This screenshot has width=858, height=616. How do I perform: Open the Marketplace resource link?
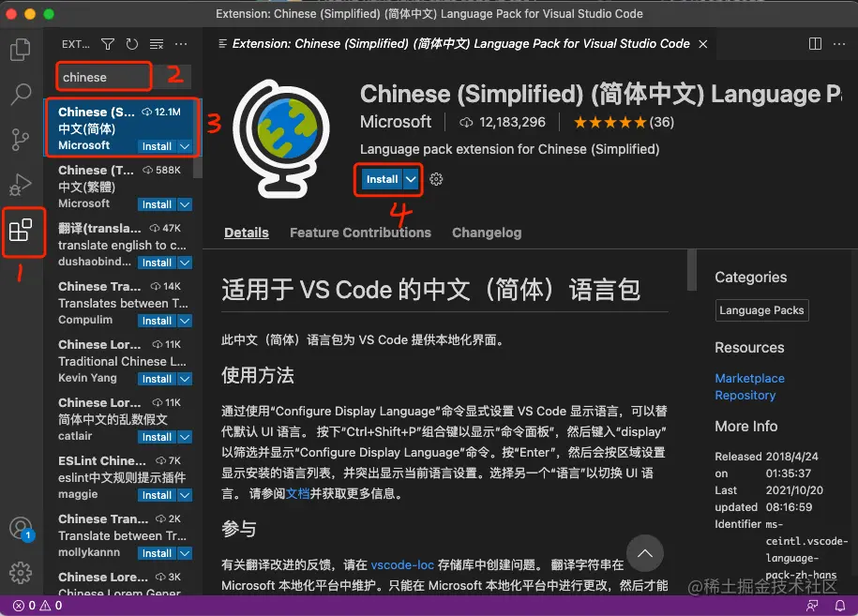point(749,378)
